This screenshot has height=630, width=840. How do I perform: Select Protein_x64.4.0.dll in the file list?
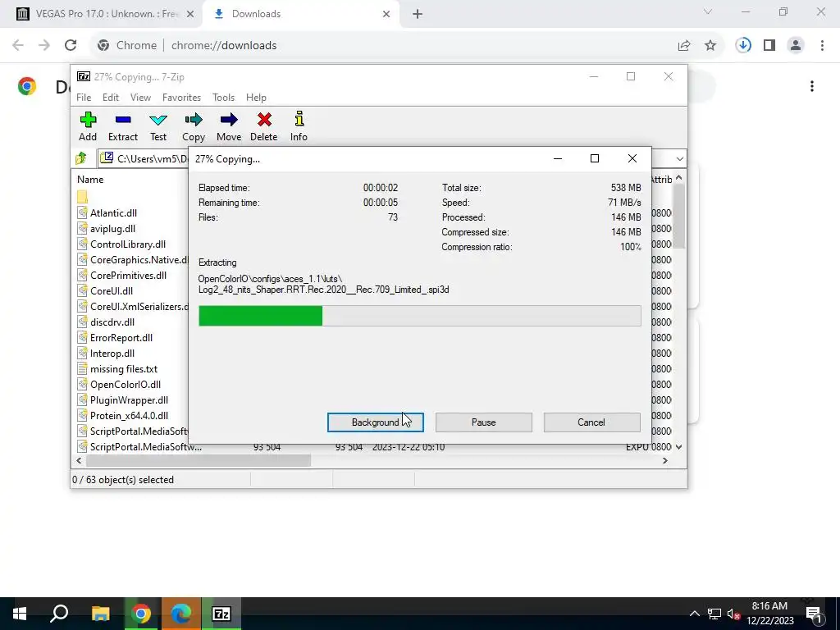tap(129, 415)
